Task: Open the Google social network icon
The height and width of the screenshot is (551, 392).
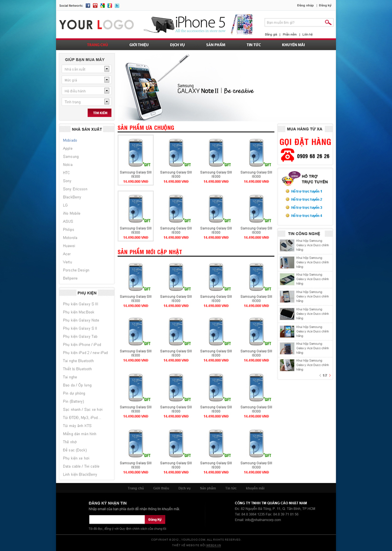Action: [102, 5]
